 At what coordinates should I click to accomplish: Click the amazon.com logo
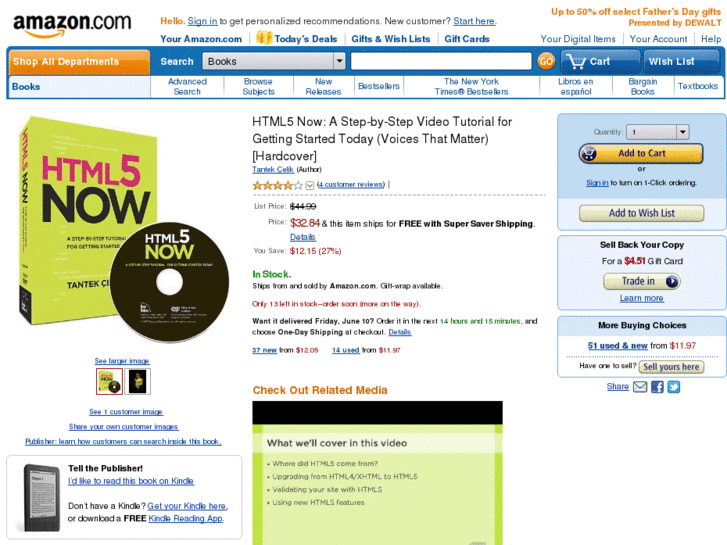72,25
